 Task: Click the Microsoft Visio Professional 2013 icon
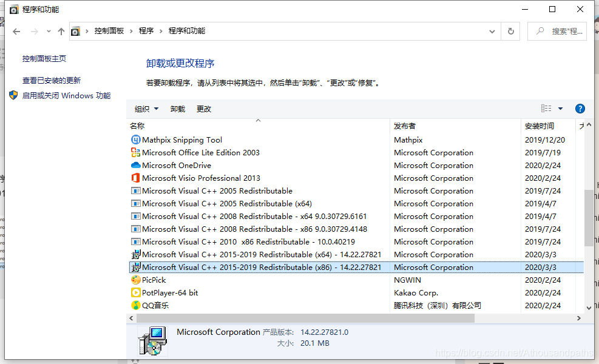coord(135,178)
